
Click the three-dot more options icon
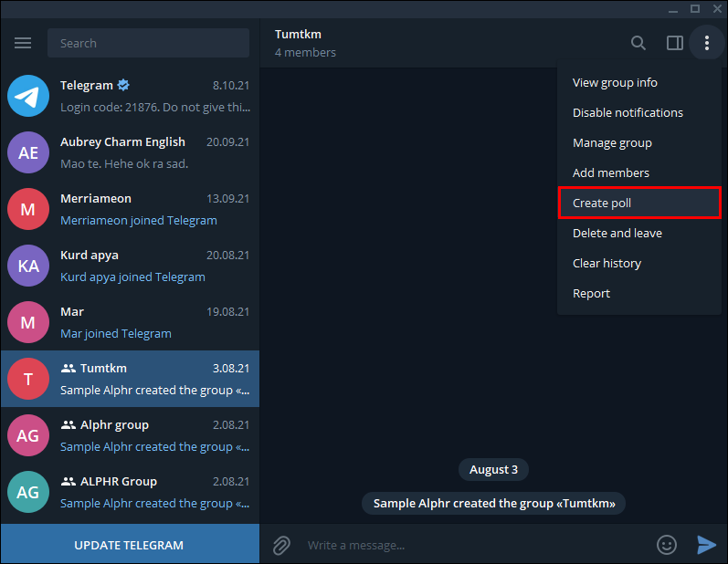(707, 43)
